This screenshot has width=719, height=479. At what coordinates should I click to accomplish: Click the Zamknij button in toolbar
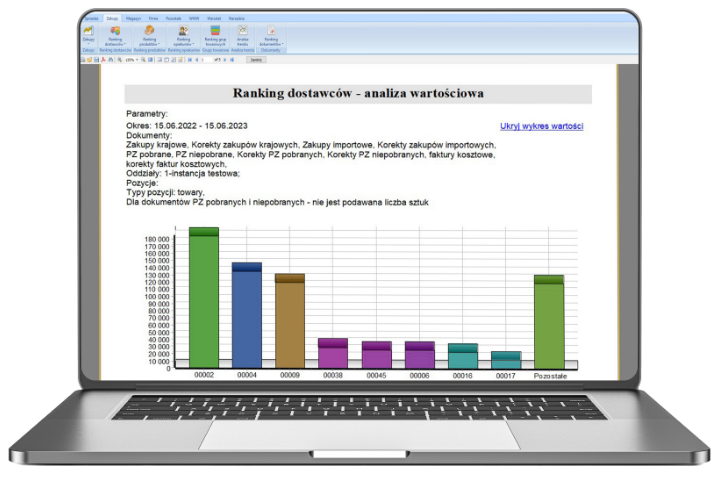(x=256, y=60)
